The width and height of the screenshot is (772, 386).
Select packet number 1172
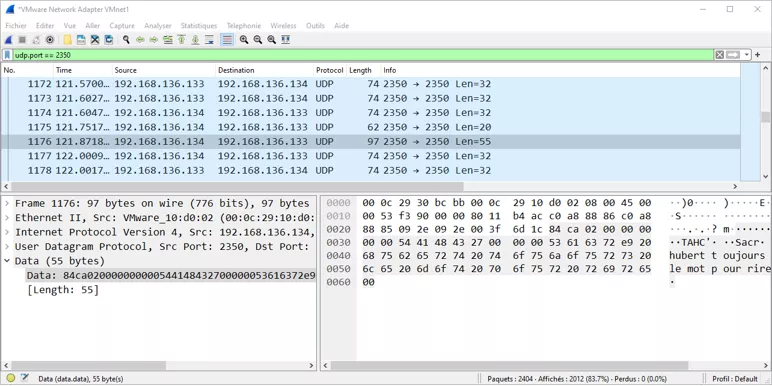point(370,84)
